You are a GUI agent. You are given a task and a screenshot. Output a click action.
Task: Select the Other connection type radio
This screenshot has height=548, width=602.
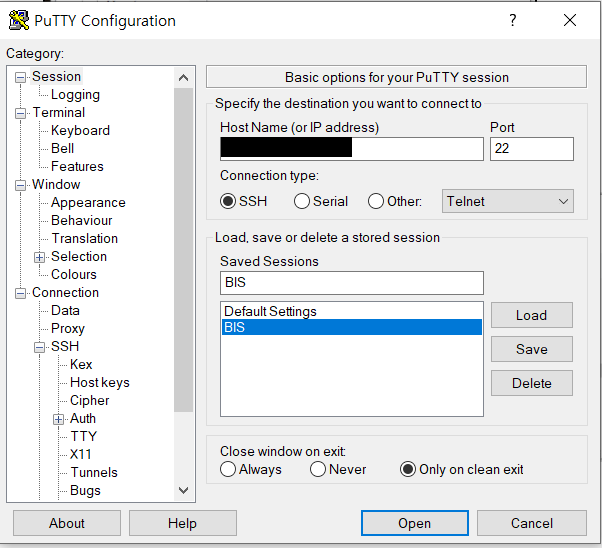click(376, 201)
